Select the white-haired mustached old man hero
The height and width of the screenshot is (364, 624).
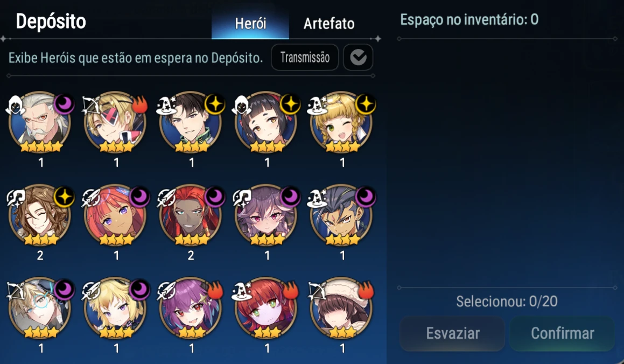tap(40, 123)
